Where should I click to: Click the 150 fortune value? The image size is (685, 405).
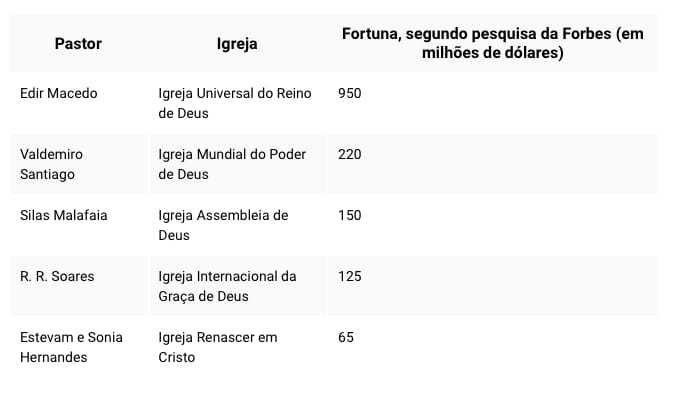tap(349, 215)
